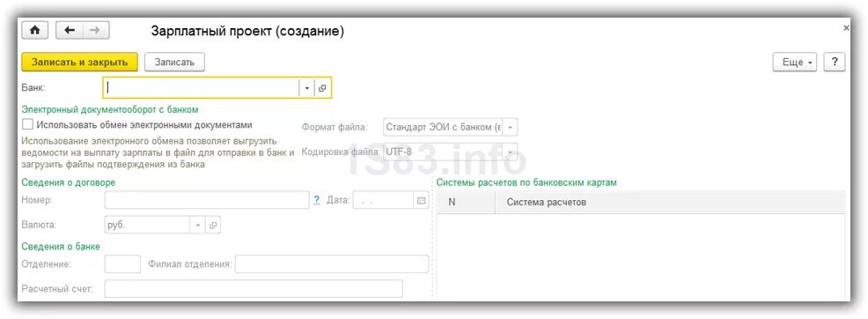This screenshot has height=319, width=868.
Task: Click the Система расчетов column header
Action: pos(671,202)
